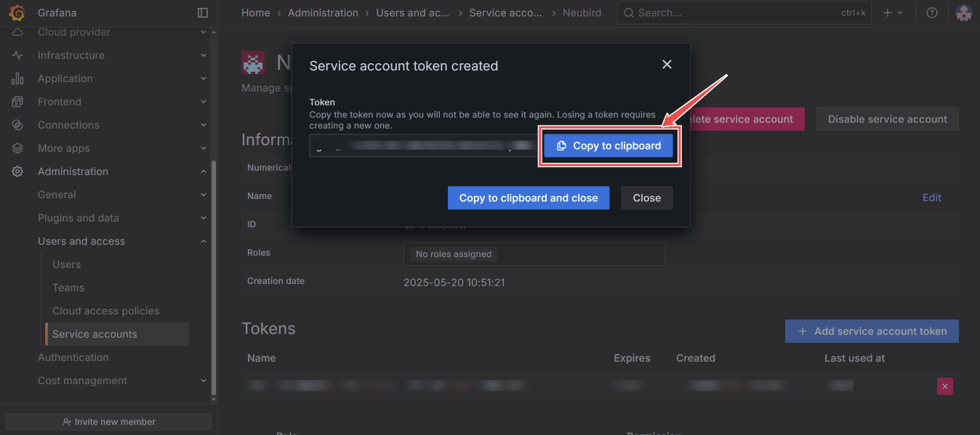Open help via the question mark icon
This screenshot has height=435, width=980.
point(932,12)
